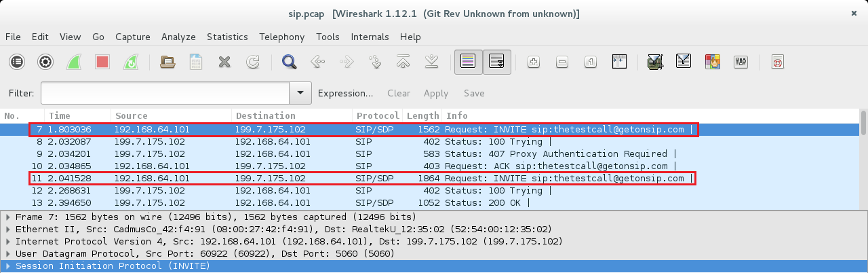Select packet 13 with 200 OK status
The height and width of the screenshot is (273, 868).
430,202
